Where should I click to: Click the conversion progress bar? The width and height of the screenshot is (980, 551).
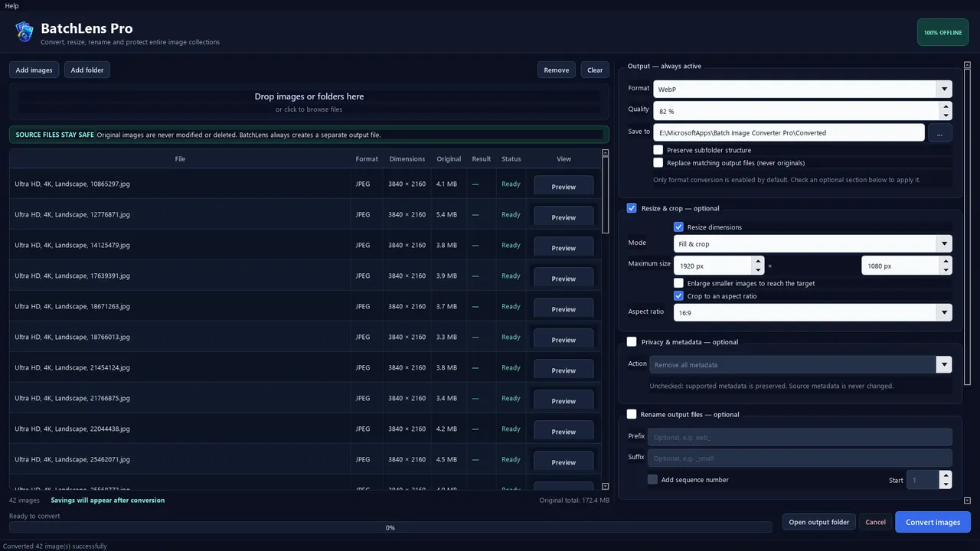(x=390, y=527)
